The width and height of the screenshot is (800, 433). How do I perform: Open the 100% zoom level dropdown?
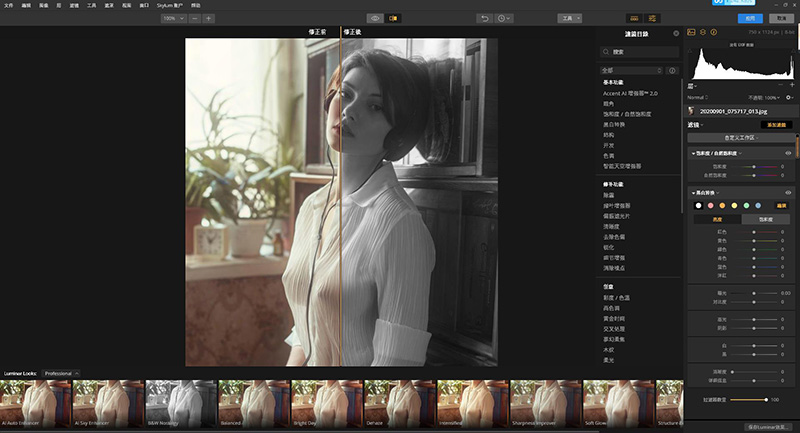(x=173, y=18)
